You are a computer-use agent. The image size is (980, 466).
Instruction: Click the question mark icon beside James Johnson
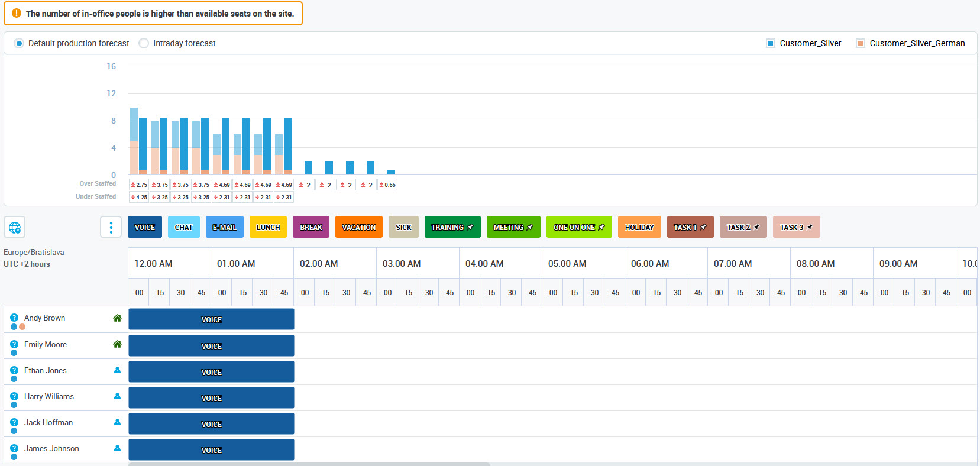click(14, 448)
